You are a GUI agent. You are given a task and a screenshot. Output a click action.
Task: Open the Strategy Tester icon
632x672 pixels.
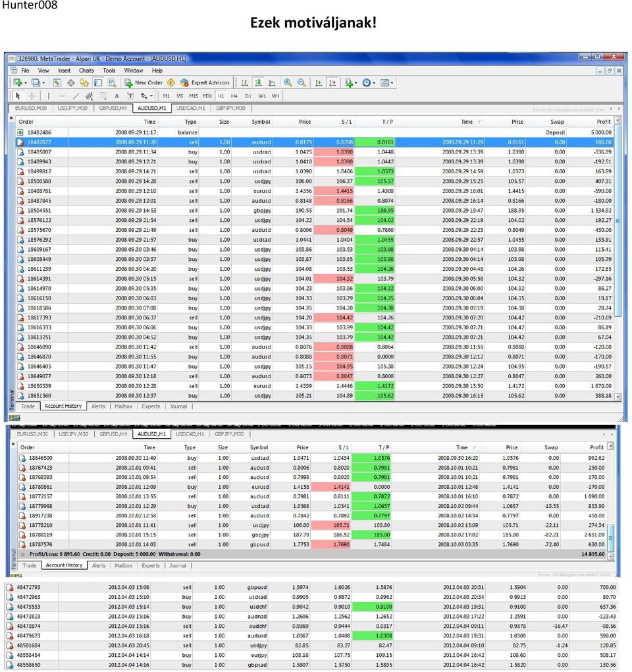tap(112, 83)
